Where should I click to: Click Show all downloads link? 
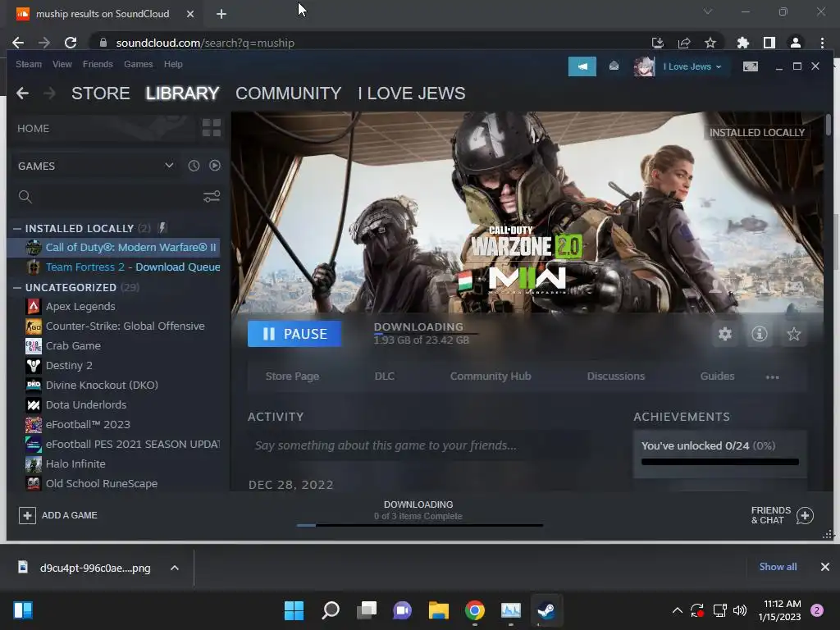click(x=778, y=567)
